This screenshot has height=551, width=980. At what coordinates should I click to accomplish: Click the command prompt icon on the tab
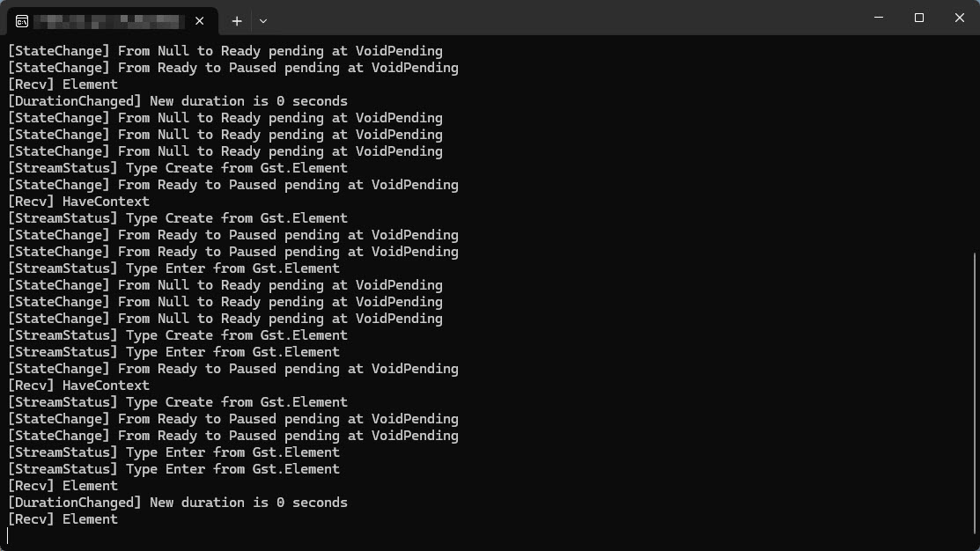tap(21, 20)
